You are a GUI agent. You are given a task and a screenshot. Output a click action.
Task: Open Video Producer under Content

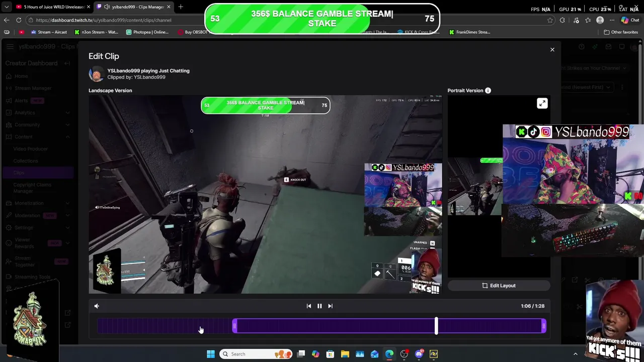[x=31, y=149]
